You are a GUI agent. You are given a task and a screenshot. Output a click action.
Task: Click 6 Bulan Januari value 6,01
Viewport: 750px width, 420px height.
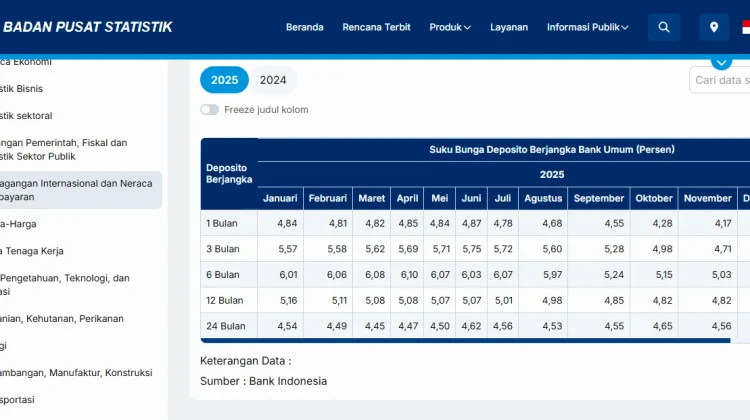click(288, 275)
